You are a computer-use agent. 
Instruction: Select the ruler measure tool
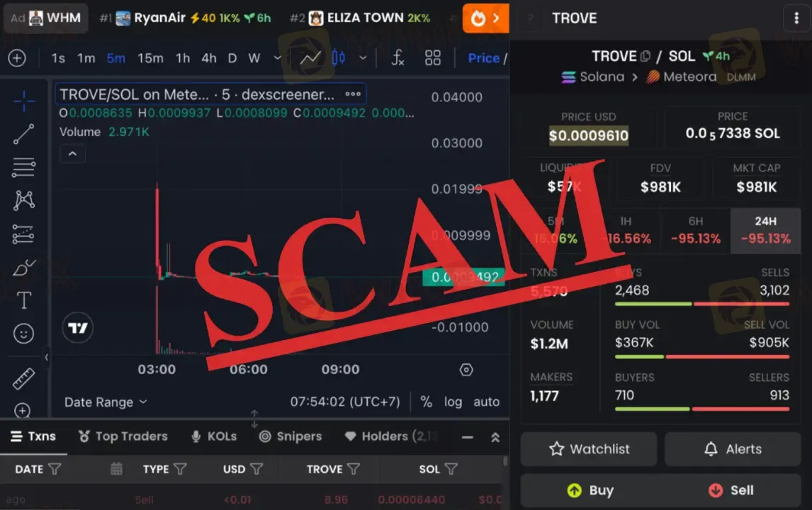click(24, 378)
